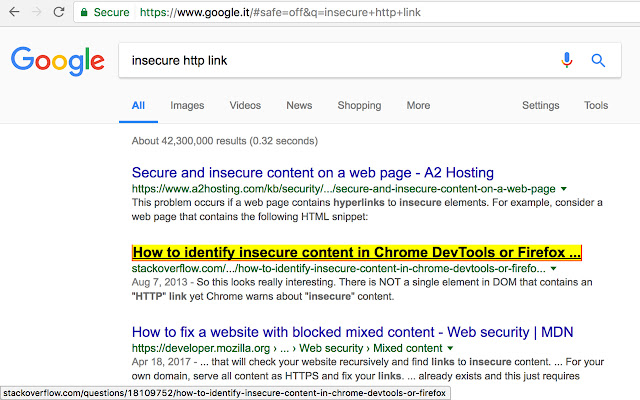Click the browser back arrow
The image size is (640, 400).
coord(14,12)
